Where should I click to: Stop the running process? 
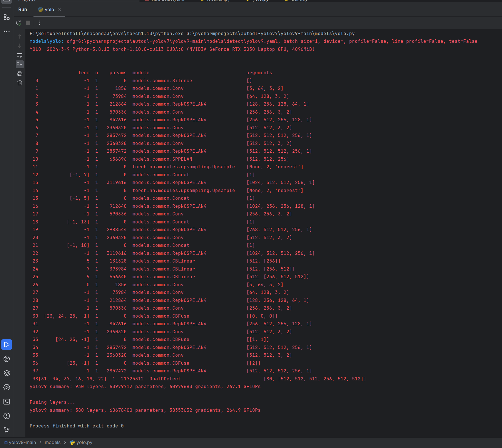point(28,23)
